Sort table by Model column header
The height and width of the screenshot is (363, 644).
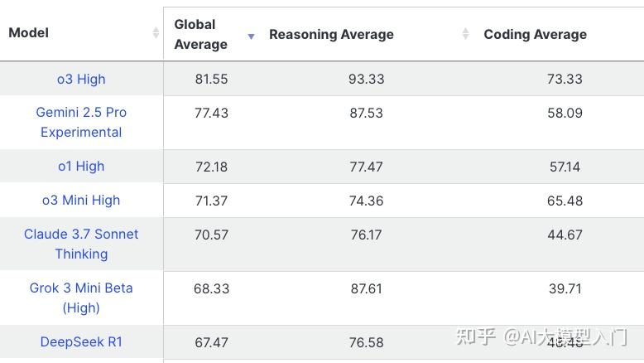[x=29, y=33]
